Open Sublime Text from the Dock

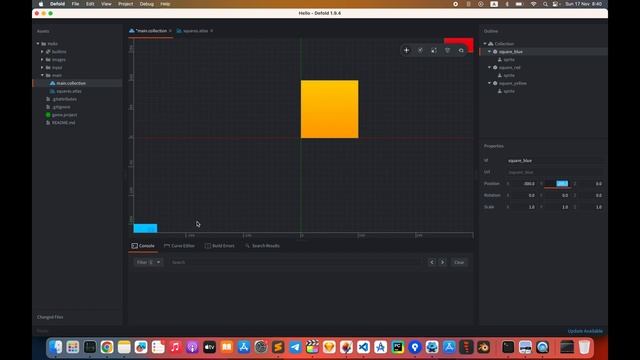coord(278,347)
